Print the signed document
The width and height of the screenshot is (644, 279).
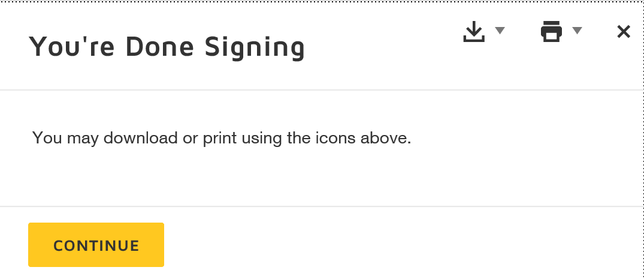551,31
